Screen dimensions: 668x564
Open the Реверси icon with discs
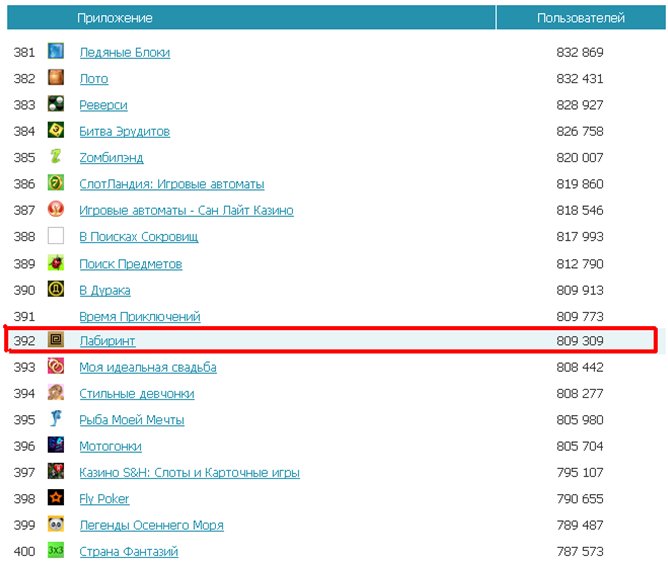pyautogui.click(x=56, y=104)
